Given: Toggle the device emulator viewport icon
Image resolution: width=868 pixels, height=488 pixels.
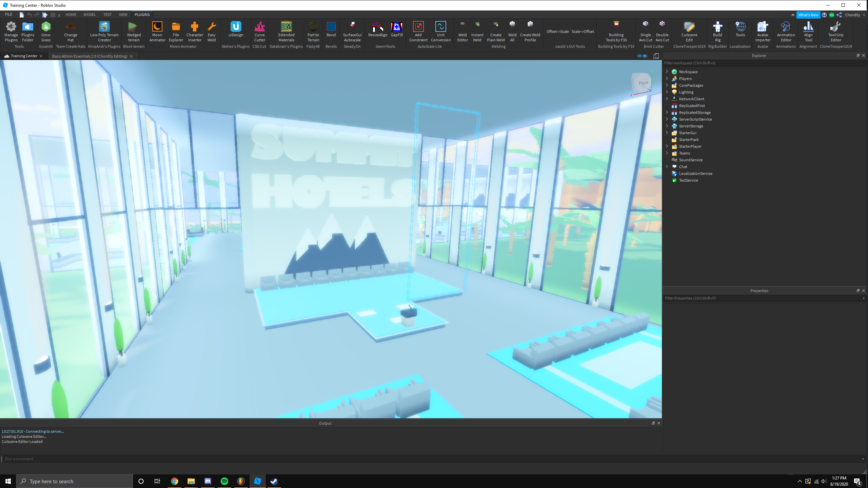Looking at the screenshot, I should point(656,56).
